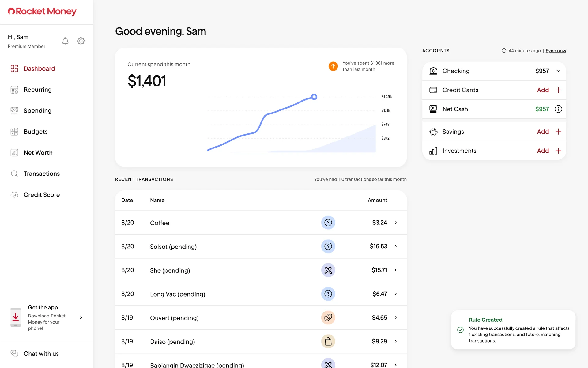588x368 pixels.
Task: Expand the Long Vac transaction arrow
Action: click(396, 294)
